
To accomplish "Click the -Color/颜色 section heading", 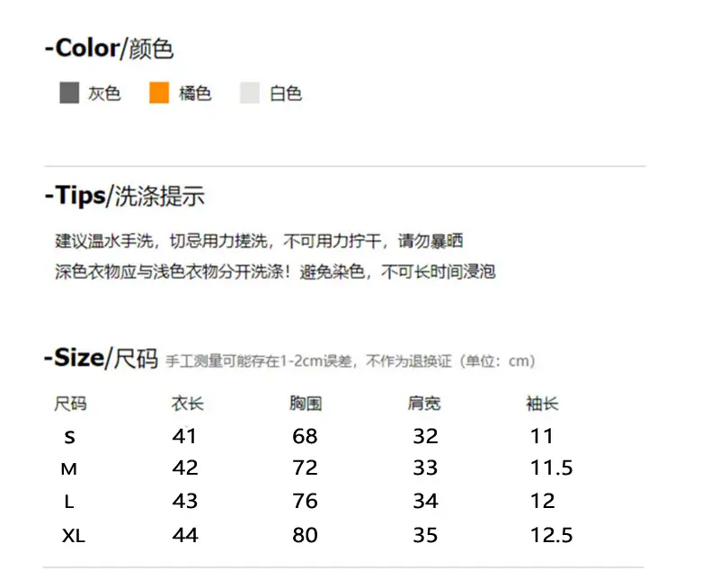I will click(109, 49).
